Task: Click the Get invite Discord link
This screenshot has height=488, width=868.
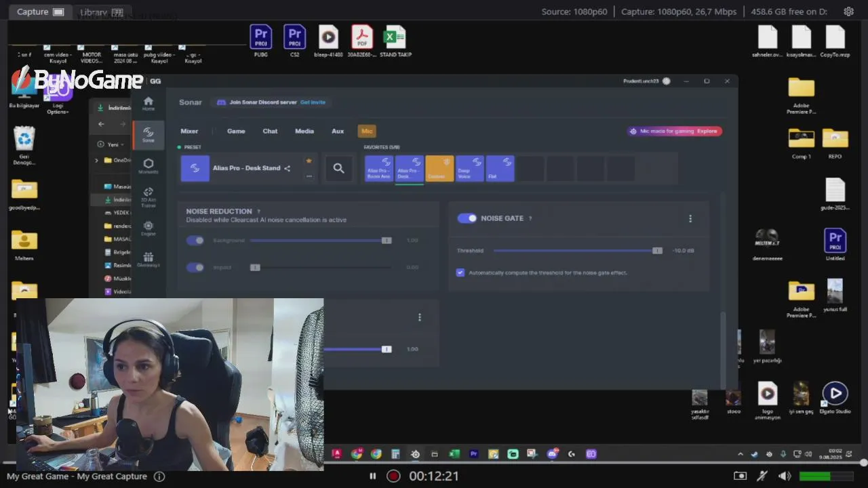Action: click(313, 102)
